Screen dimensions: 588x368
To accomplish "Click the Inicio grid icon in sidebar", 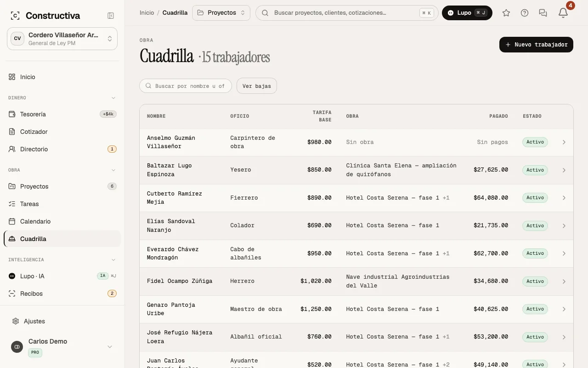I will tap(12, 77).
